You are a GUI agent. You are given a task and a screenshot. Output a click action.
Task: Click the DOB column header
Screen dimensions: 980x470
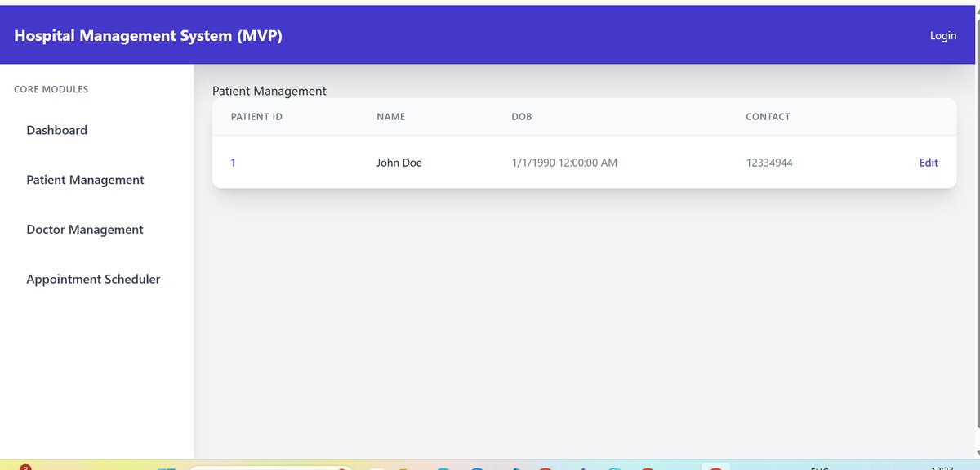pyautogui.click(x=521, y=117)
